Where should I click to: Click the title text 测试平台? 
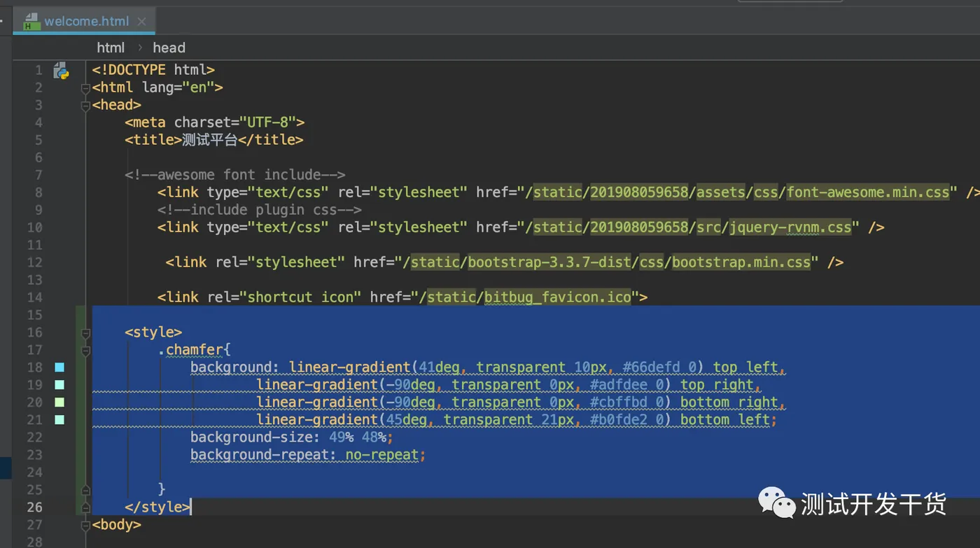coord(210,140)
